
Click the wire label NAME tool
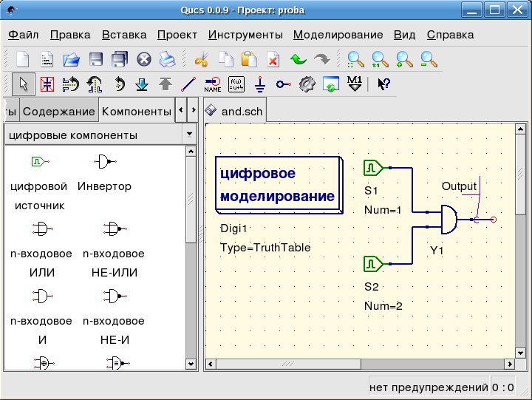[x=212, y=84]
